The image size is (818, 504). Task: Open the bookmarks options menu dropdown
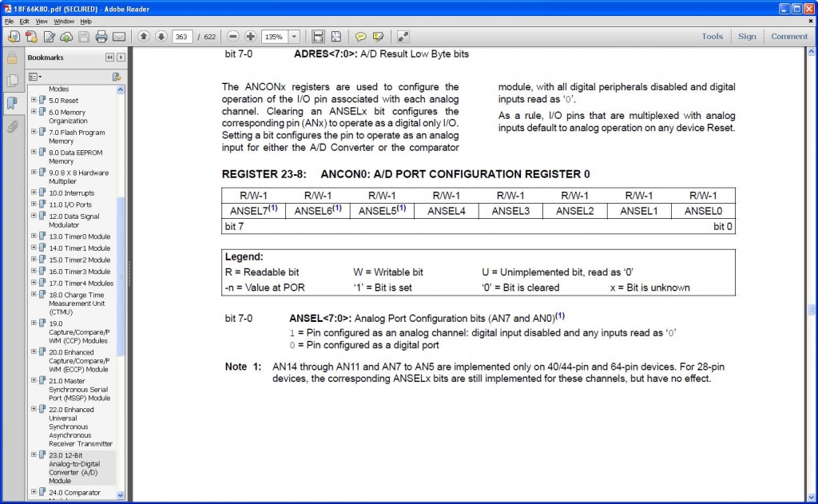coord(35,77)
